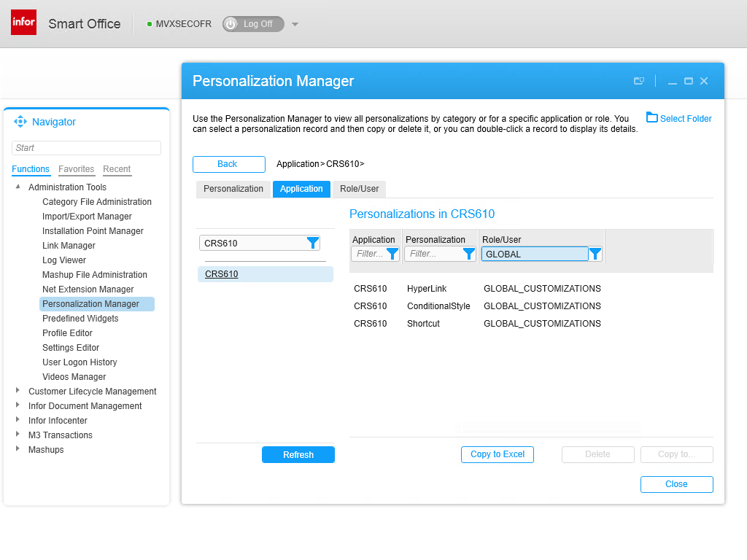Click filter icon in Role/User column

coord(595,254)
